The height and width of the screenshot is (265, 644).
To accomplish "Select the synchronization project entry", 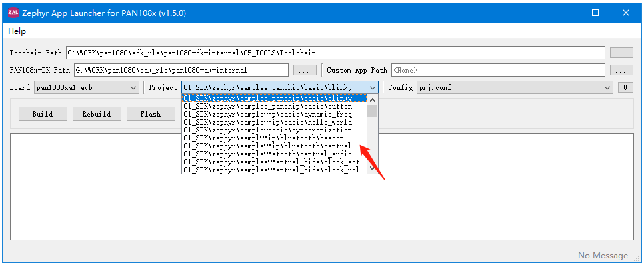I will 275,130.
